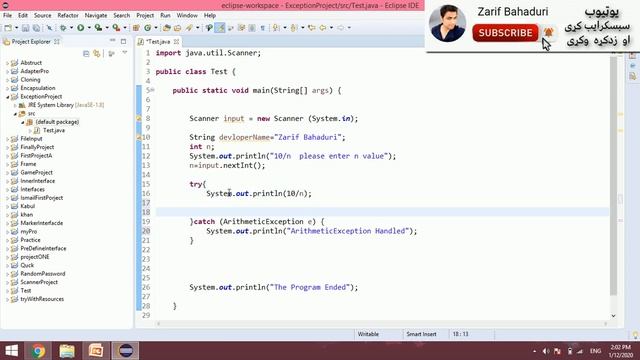
Task: Click the Back navigation arrow icon
Action: pos(322,28)
